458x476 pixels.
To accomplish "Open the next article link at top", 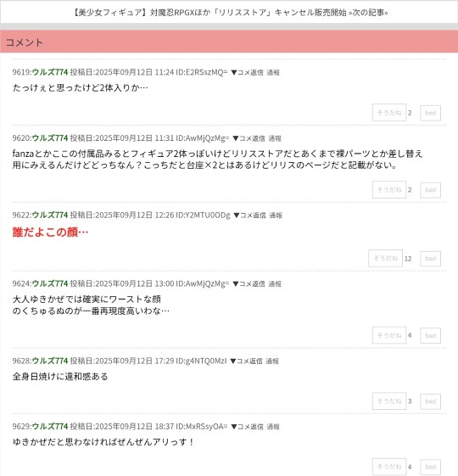I will pyautogui.click(x=231, y=13).
